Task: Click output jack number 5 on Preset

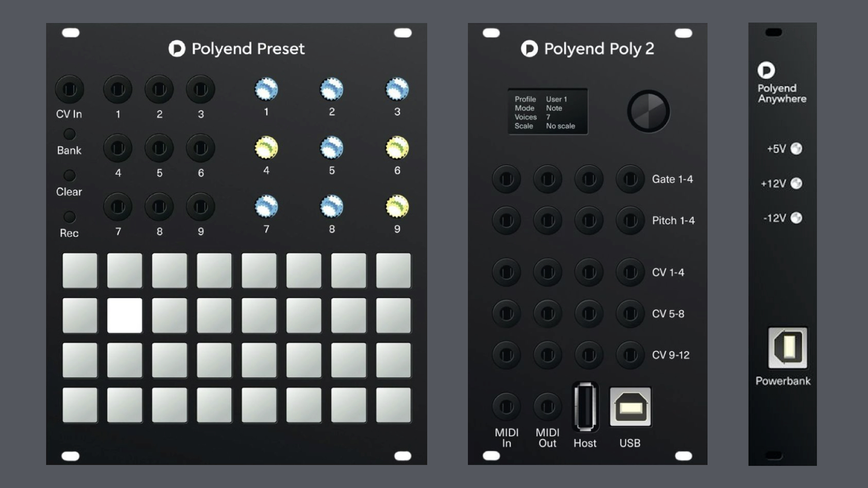Action: 159,148
